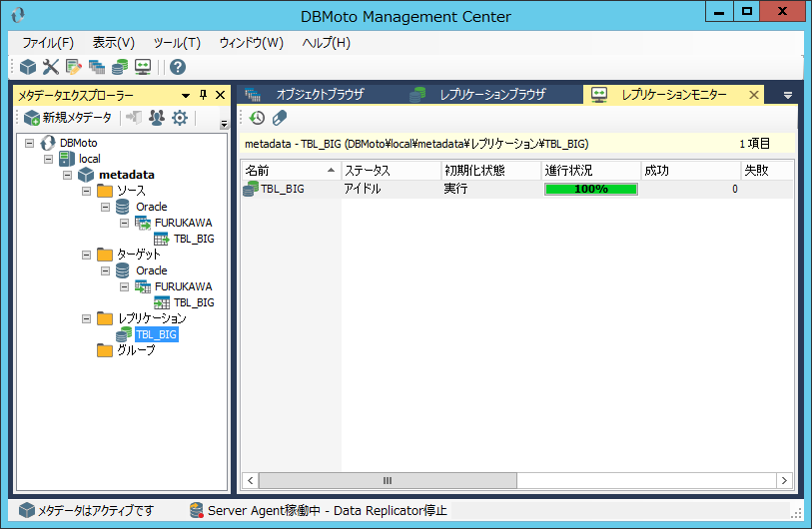Select the target TBL_BIG table under ターゲット
The height and width of the screenshot is (529, 812).
194,302
